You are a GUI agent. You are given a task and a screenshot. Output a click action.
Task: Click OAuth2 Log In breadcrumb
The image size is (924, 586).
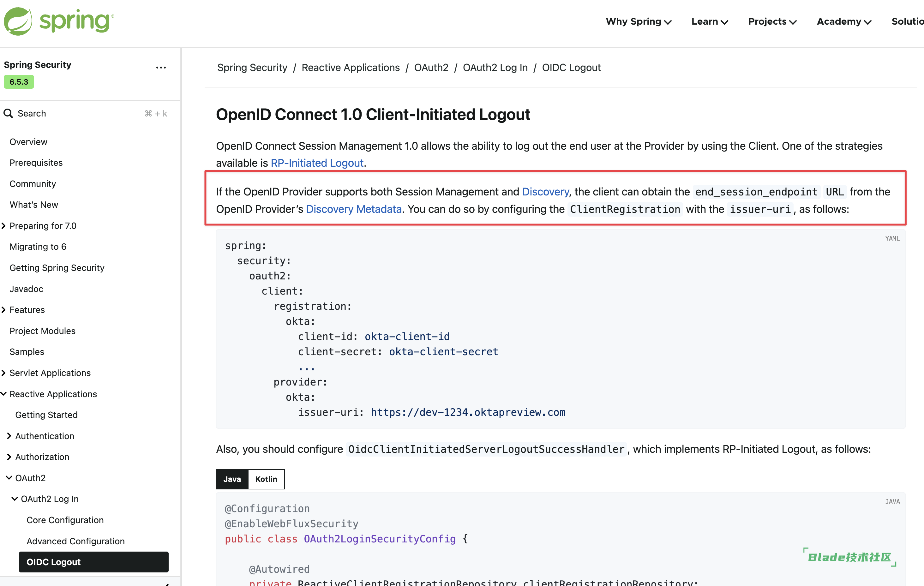(x=495, y=68)
